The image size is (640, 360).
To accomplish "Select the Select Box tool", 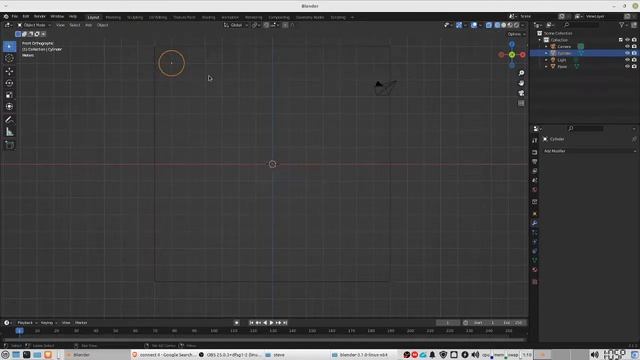I will (x=9, y=47).
